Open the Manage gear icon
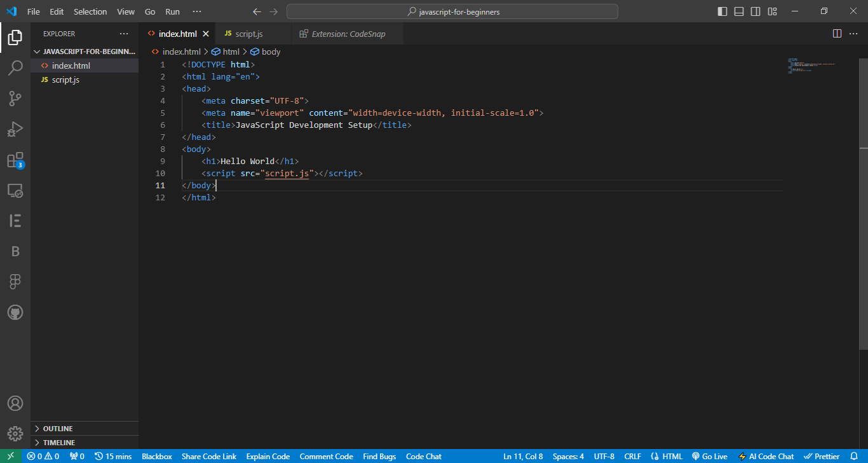The height and width of the screenshot is (463, 868). point(15,434)
